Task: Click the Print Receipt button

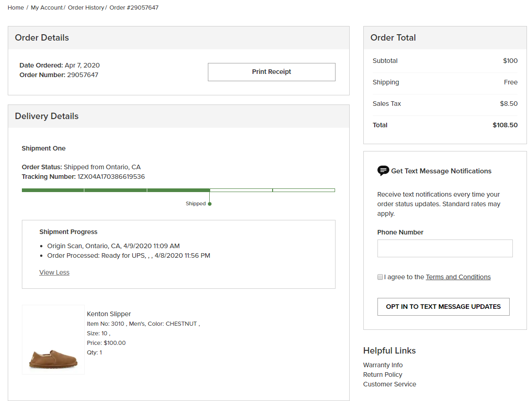Action: pyautogui.click(x=271, y=72)
